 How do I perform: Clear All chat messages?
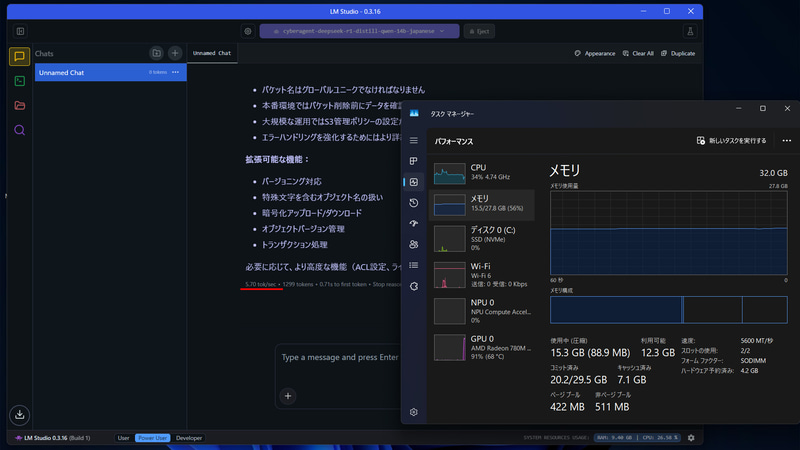click(638, 53)
